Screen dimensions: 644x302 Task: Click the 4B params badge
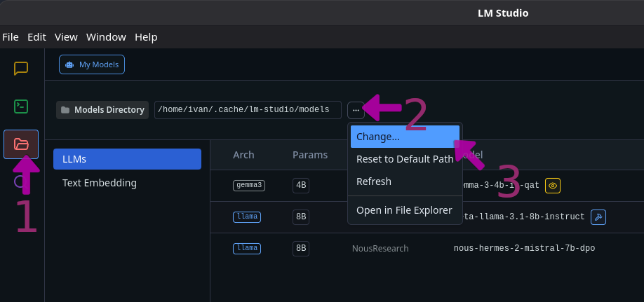coord(301,186)
